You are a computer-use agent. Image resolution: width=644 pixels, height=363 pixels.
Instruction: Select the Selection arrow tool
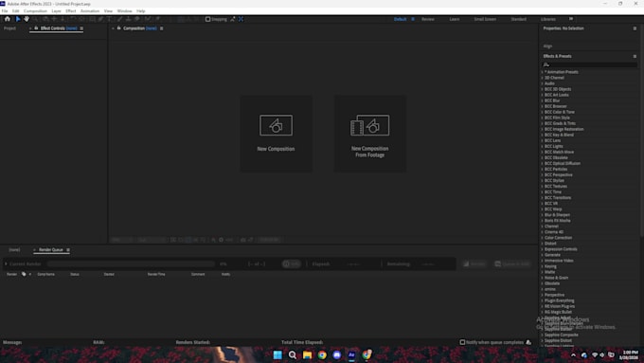(x=18, y=19)
